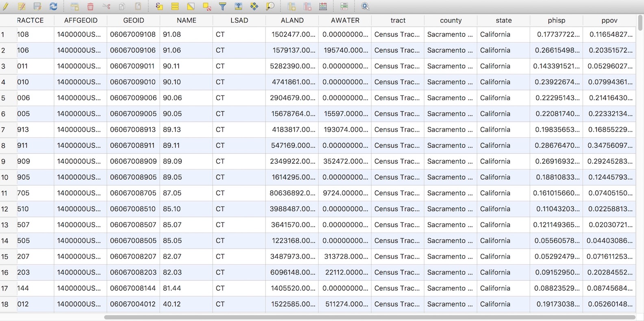Sort by the NAME column header

[186, 20]
